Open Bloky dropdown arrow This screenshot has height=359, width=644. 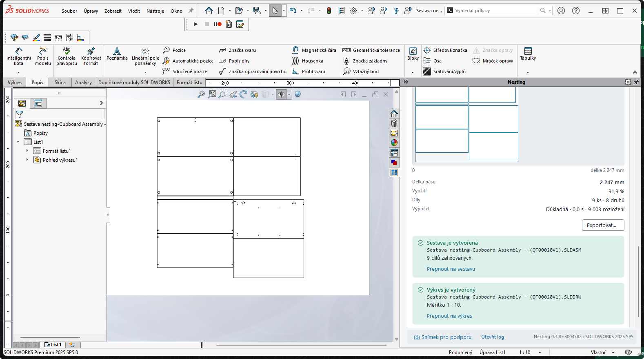(x=413, y=72)
